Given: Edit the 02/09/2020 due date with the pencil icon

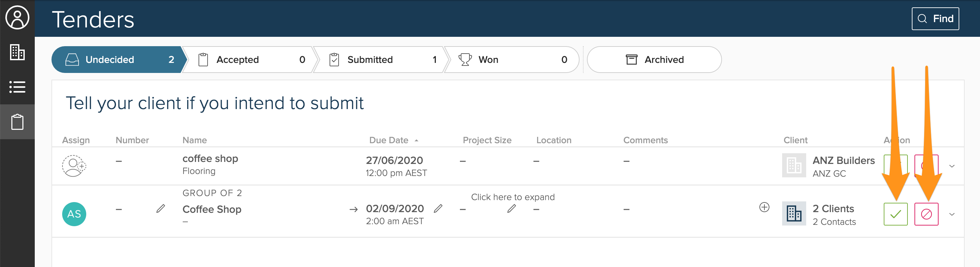Looking at the screenshot, I should pyautogui.click(x=438, y=208).
